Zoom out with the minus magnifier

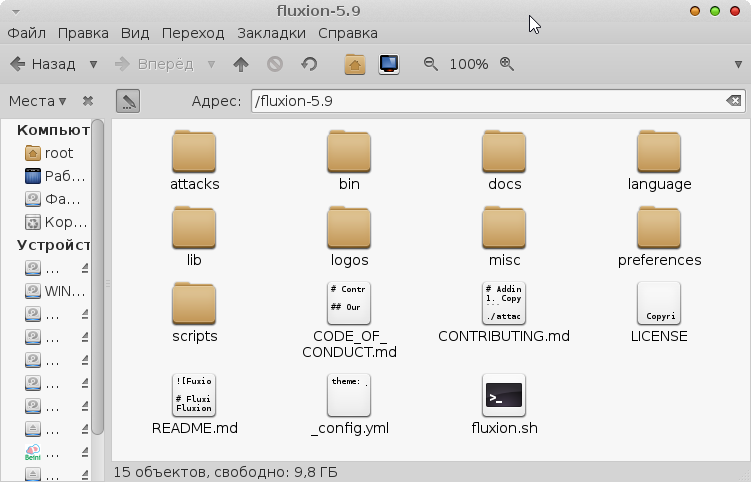tap(431, 64)
